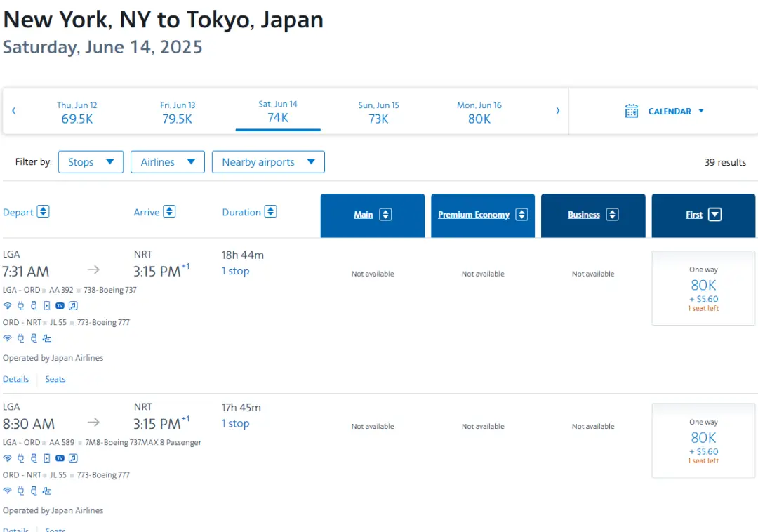Click the personal device entertainment icon for AA 589
This screenshot has width=758, height=532.
[x=47, y=458]
